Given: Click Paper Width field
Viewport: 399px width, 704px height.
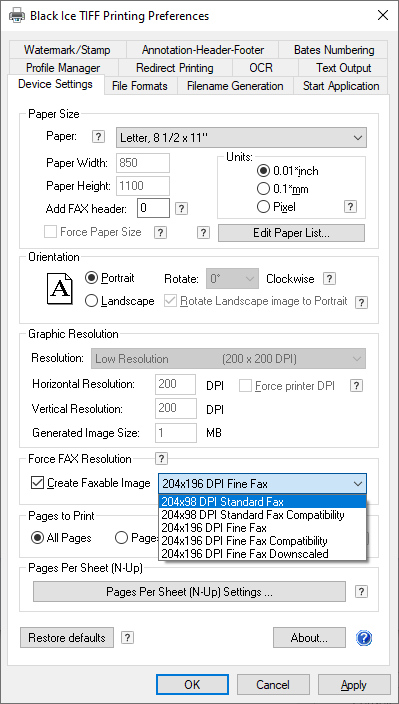Looking at the screenshot, I should (x=143, y=163).
